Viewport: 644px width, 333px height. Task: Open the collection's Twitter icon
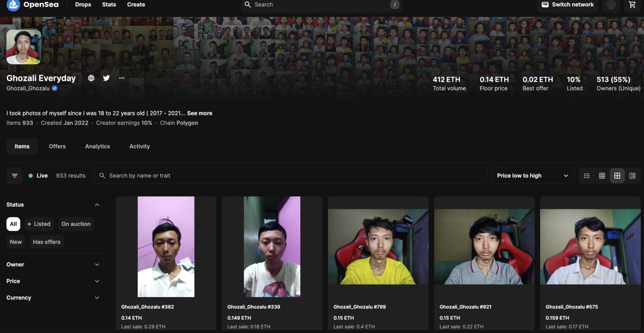tap(106, 78)
